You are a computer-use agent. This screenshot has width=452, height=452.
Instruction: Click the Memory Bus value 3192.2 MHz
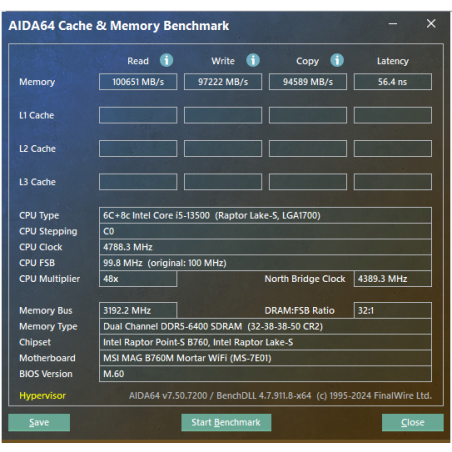138,310
